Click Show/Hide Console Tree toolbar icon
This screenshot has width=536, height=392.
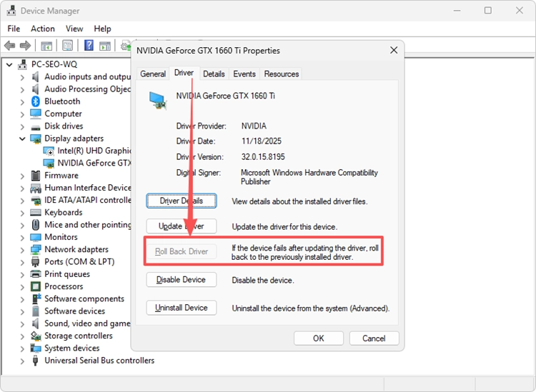click(x=46, y=46)
